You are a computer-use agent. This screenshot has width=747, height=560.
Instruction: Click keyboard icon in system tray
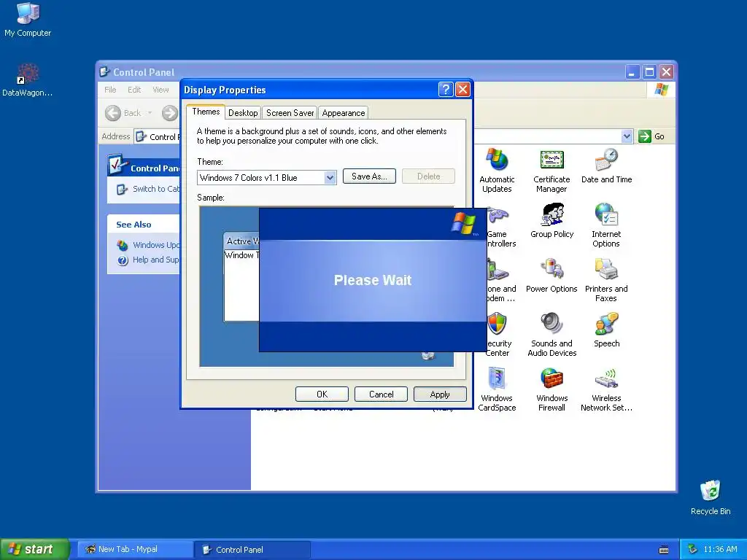664,550
